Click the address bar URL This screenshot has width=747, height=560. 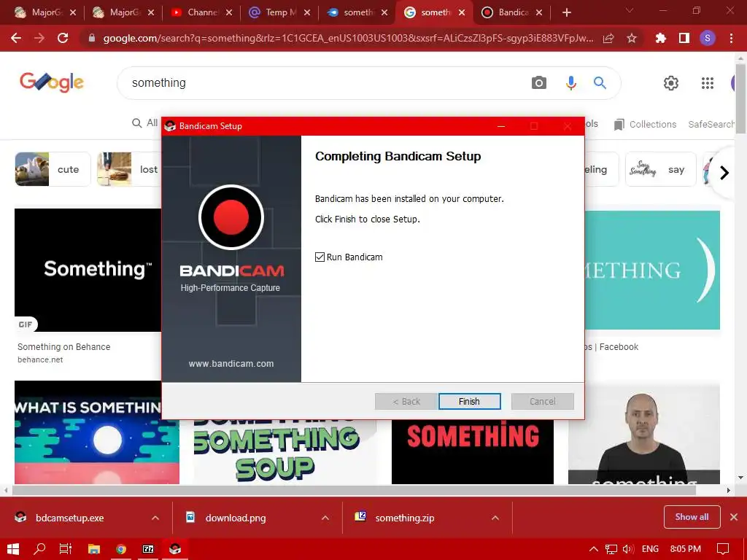point(348,38)
